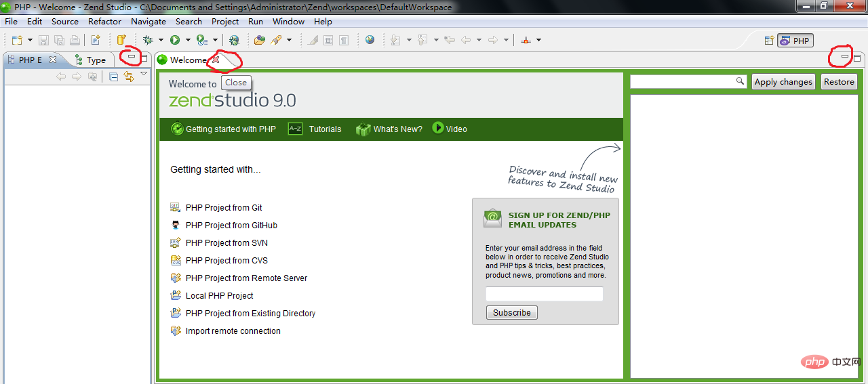Click the Subscribe button
Screen dimensions: 868x384
coord(512,312)
